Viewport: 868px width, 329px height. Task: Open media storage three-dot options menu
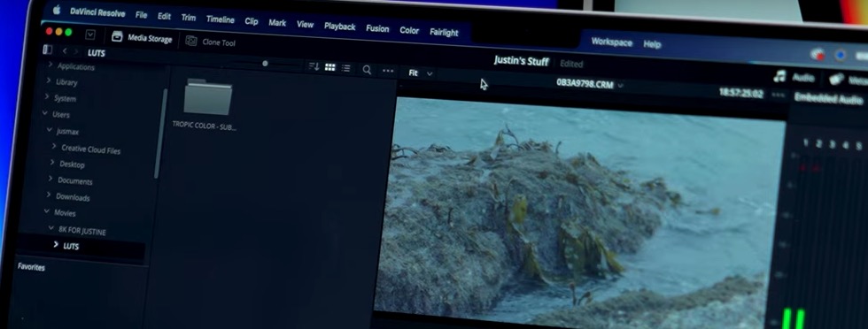[x=388, y=71]
